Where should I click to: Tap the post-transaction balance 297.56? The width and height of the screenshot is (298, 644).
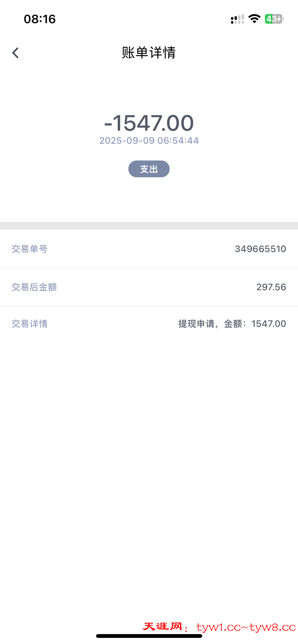click(271, 287)
